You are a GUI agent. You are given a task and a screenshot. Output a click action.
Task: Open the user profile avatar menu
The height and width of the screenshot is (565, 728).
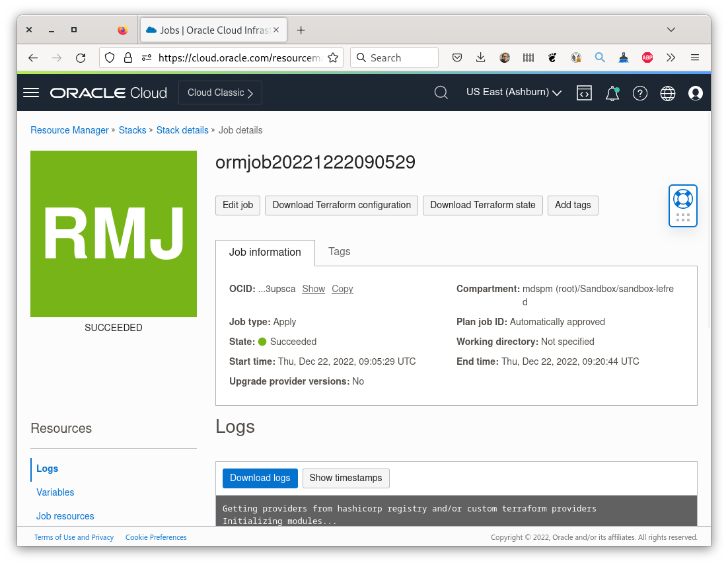point(695,93)
